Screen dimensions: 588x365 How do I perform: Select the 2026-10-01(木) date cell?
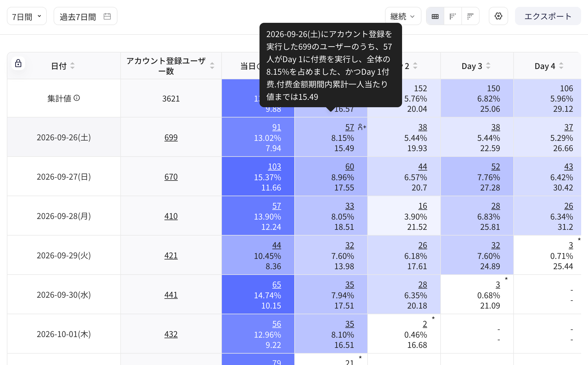[64, 334]
